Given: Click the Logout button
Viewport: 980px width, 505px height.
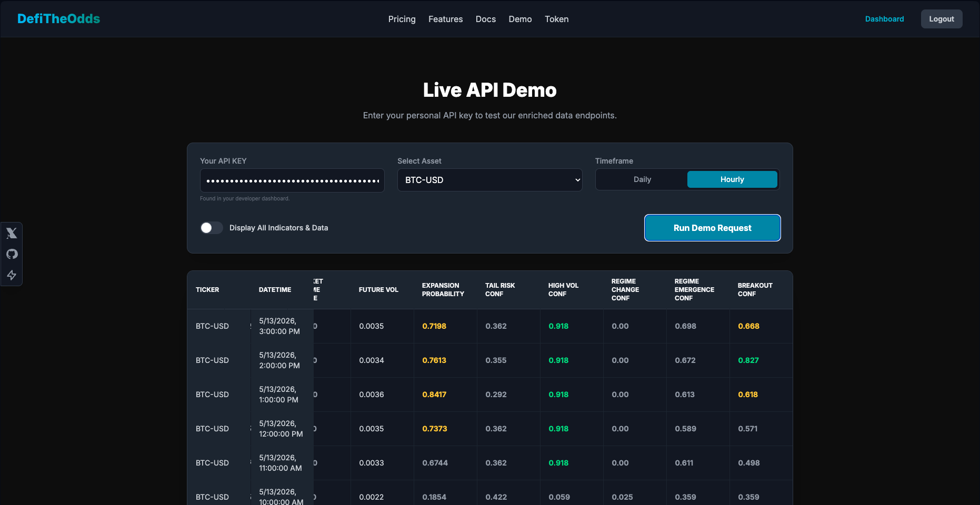Looking at the screenshot, I should tap(942, 19).
